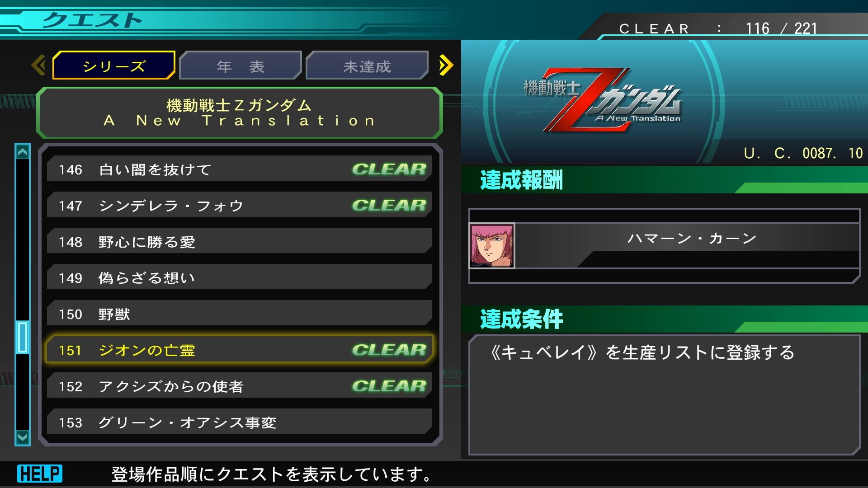
Task: Click the Z Gundam series logo
Action: [x=602, y=100]
